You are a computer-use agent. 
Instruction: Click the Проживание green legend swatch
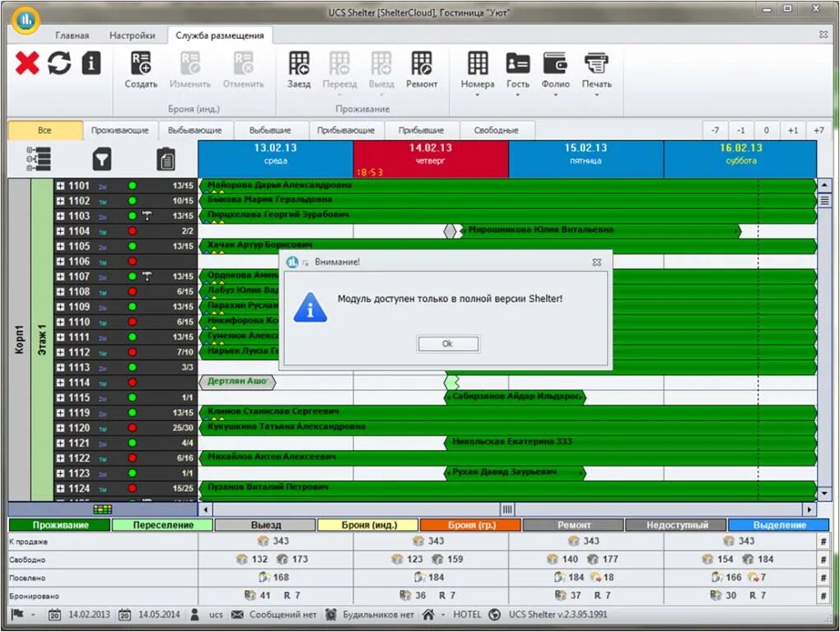[60, 525]
